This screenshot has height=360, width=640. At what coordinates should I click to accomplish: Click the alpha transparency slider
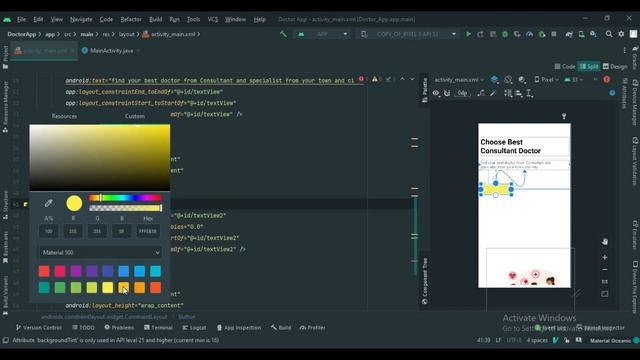pos(125,208)
